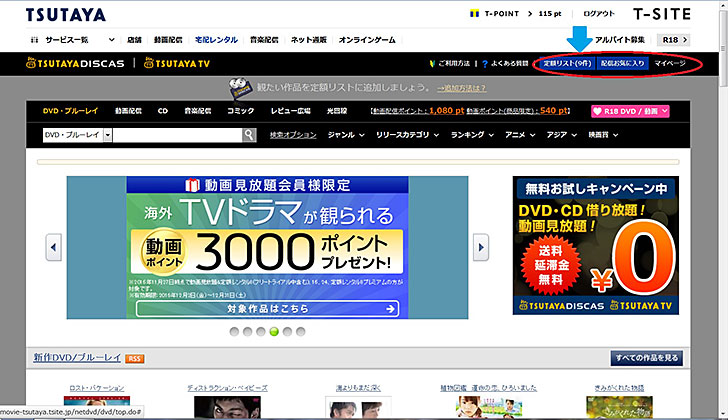Open the 配信お気に入り button
Image resolution: width=728 pixels, height=420 pixels.
(622, 63)
